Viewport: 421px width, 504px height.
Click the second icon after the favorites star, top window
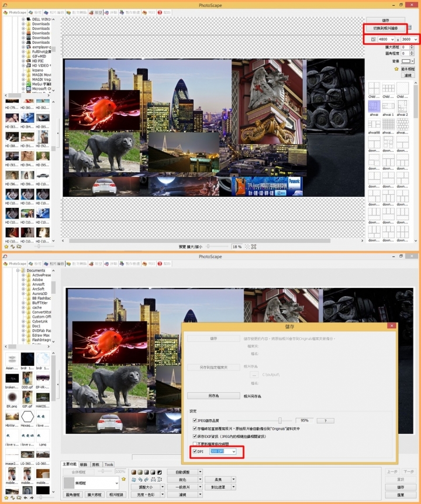click(12, 246)
